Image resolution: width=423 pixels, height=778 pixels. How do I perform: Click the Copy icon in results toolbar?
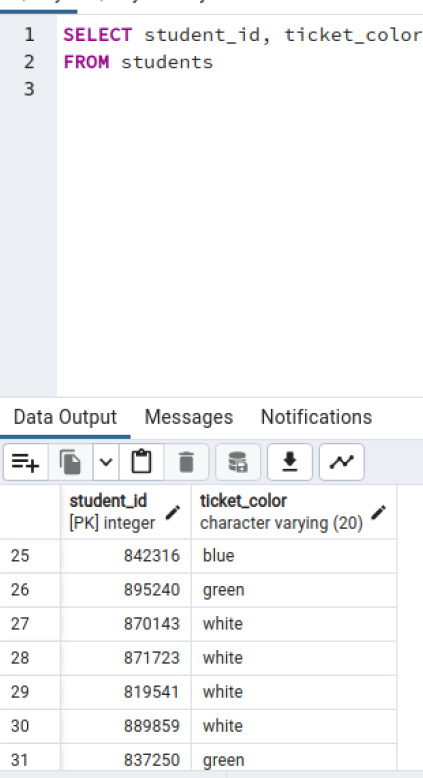pyautogui.click(x=70, y=462)
